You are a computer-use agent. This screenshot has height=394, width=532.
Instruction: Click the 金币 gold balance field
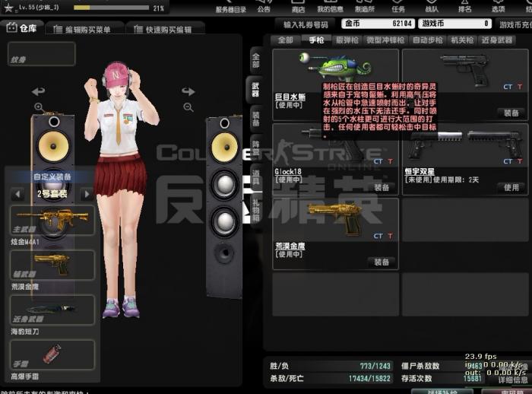click(378, 24)
